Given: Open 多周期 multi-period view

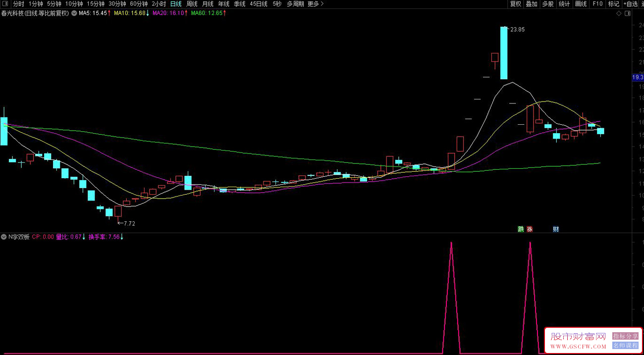Looking at the screenshot, I should tap(296, 4).
